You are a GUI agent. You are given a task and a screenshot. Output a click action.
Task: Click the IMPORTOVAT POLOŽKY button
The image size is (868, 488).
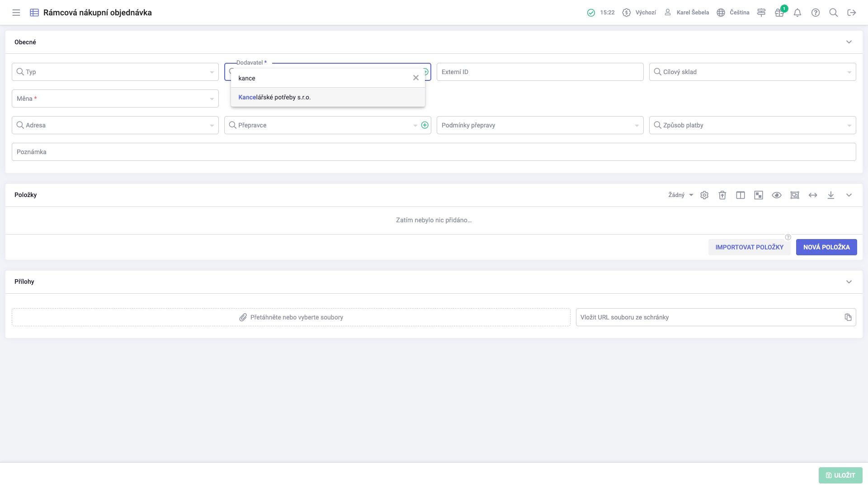(x=750, y=247)
